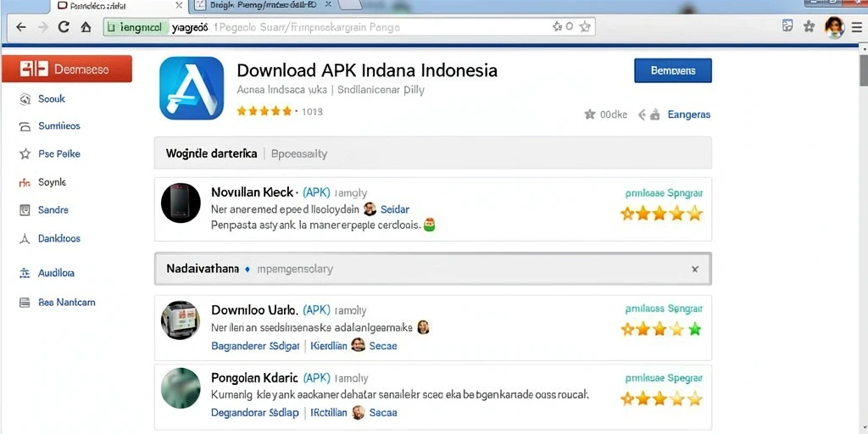Click the avatar beside IRctilian Secaa
868x434 pixels.
tap(359, 413)
